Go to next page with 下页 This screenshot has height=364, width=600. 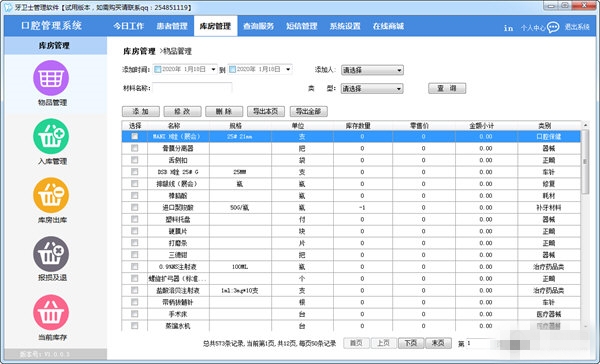pos(411,343)
